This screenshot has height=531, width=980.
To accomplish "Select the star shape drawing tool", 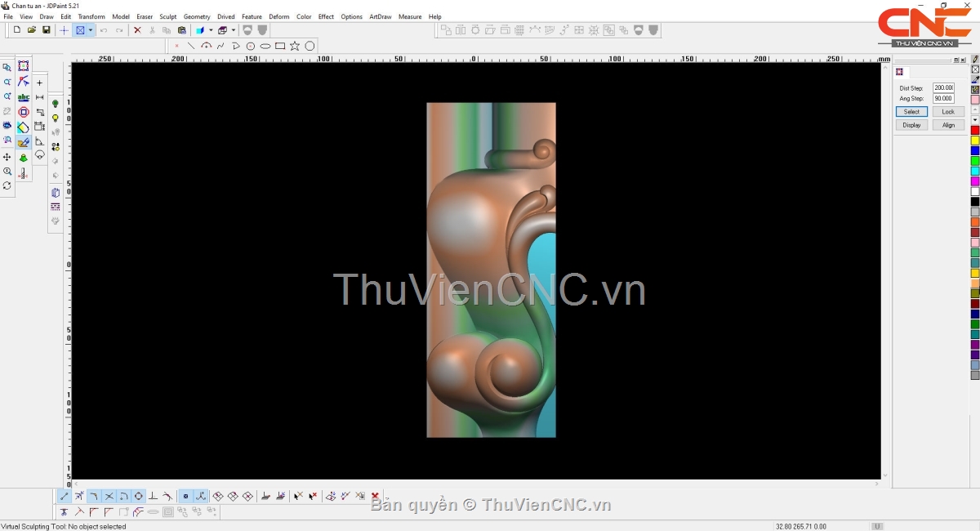I will (x=295, y=47).
